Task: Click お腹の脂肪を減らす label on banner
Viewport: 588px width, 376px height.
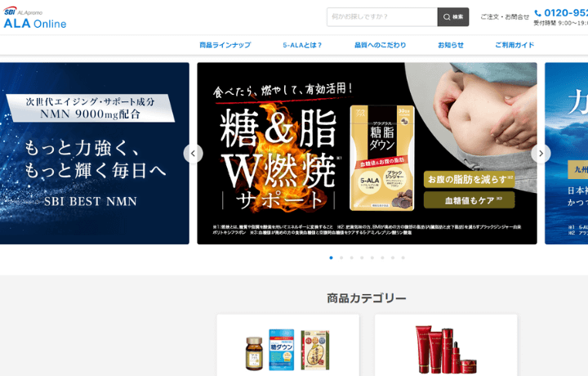Action: (x=470, y=179)
